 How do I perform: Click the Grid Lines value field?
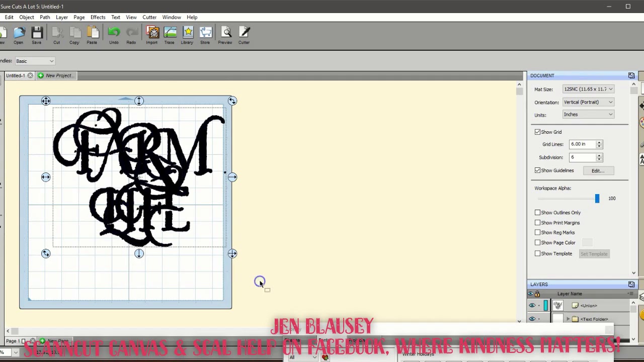click(582, 144)
